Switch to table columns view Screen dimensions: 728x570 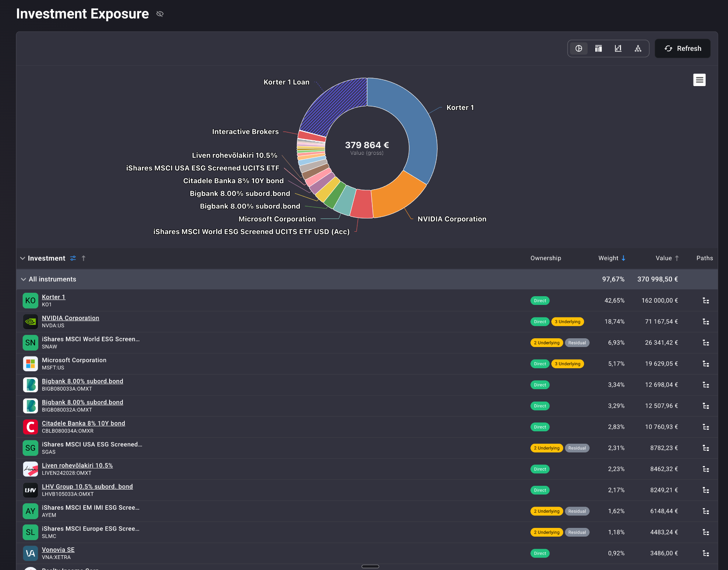598,49
